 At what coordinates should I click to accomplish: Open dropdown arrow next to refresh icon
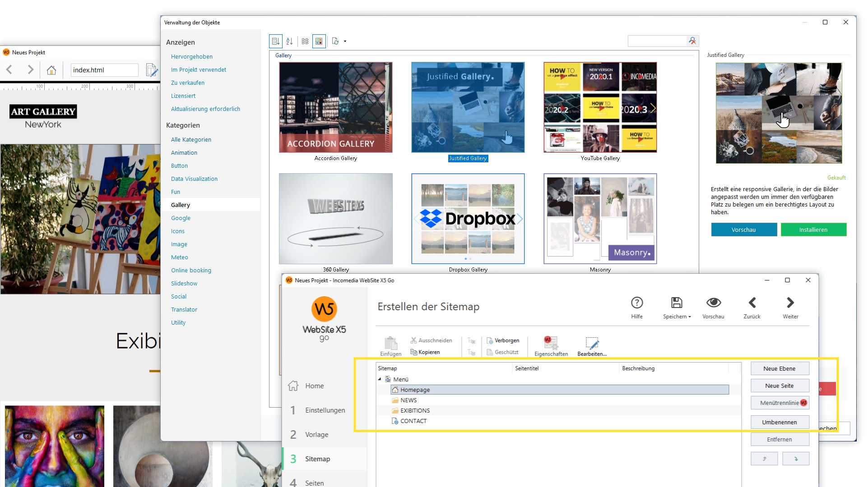(x=345, y=41)
